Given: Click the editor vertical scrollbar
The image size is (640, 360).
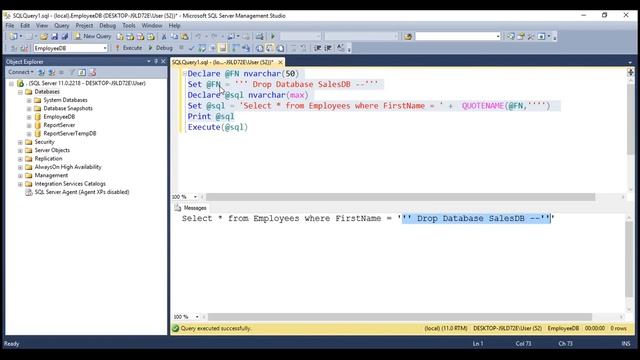Looking at the screenshot, I should 630,120.
